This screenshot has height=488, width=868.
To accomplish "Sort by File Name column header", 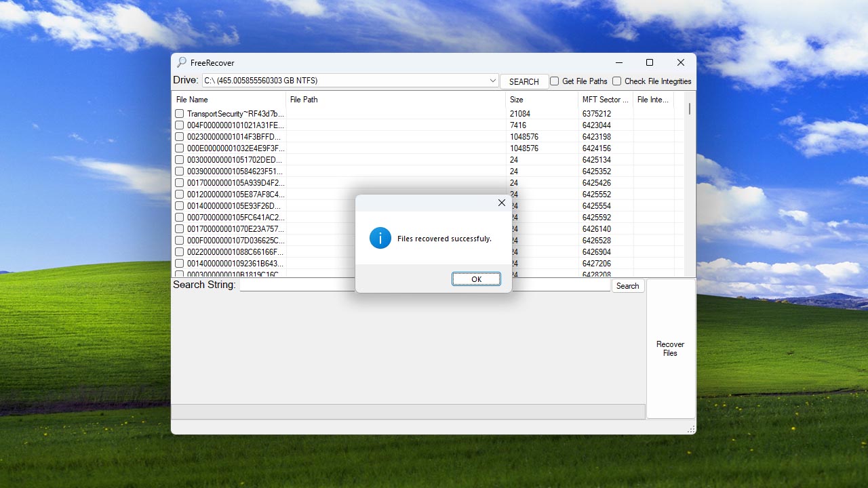I will (x=229, y=100).
